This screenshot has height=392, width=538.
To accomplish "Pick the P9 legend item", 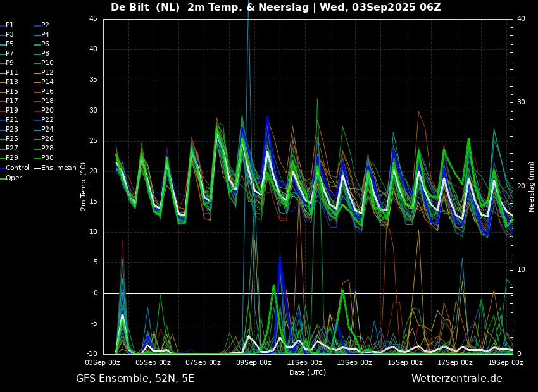I will pyautogui.click(x=9, y=63).
